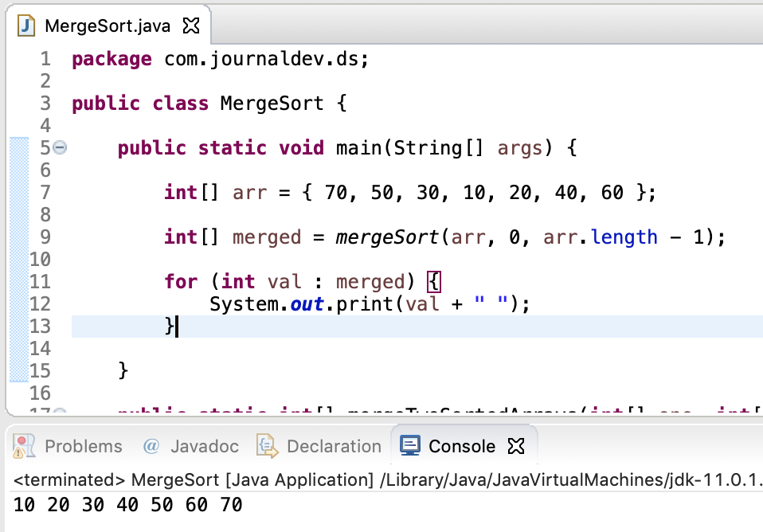Click the Declaration view icon
763x532 pixels.
coord(265,446)
